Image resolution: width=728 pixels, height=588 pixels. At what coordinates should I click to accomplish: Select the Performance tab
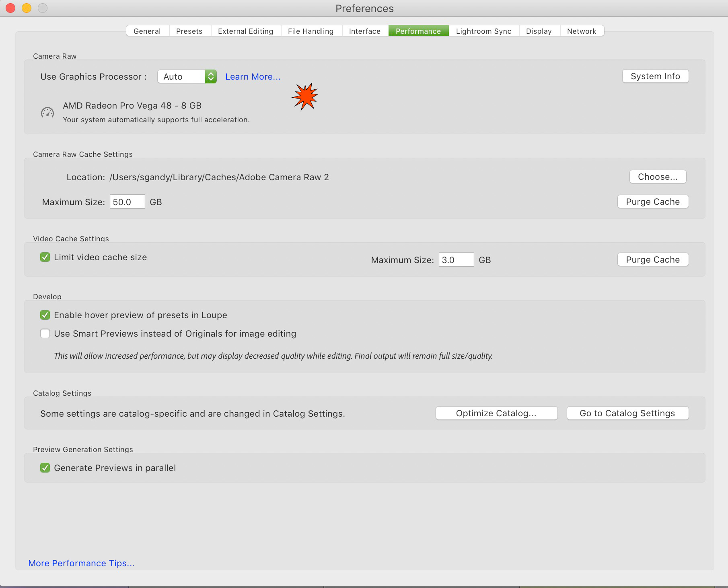[x=418, y=31]
